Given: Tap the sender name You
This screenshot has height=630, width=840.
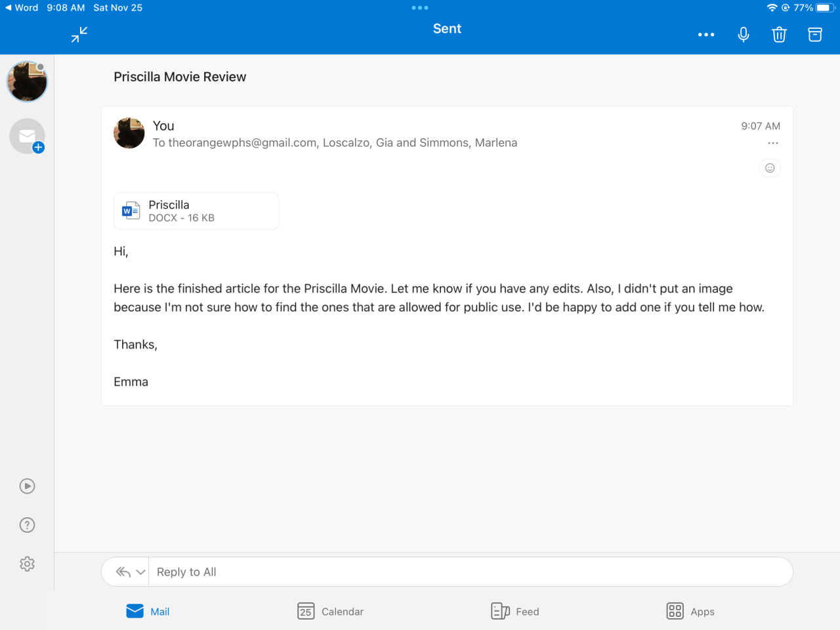Looking at the screenshot, I should point(163,126).
